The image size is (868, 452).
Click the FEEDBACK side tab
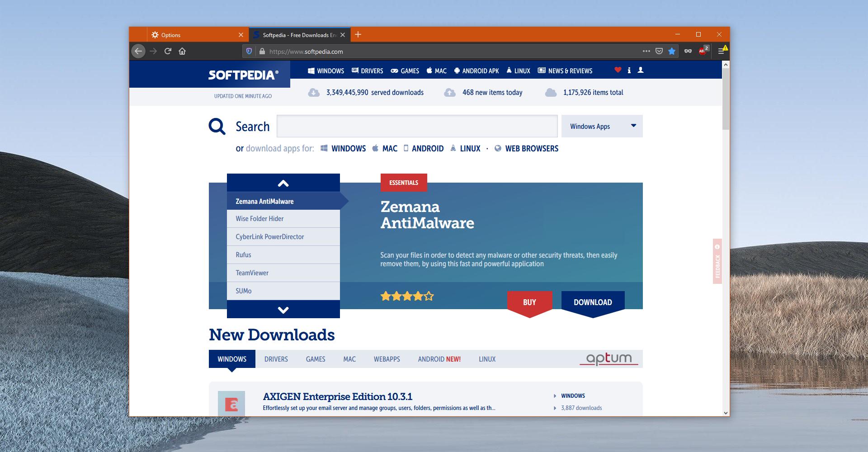click(717, 261)
